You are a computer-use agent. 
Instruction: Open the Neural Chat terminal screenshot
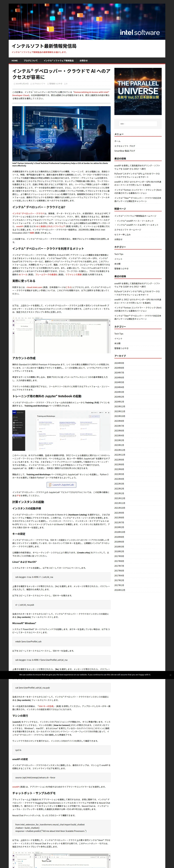coord(61,335)
